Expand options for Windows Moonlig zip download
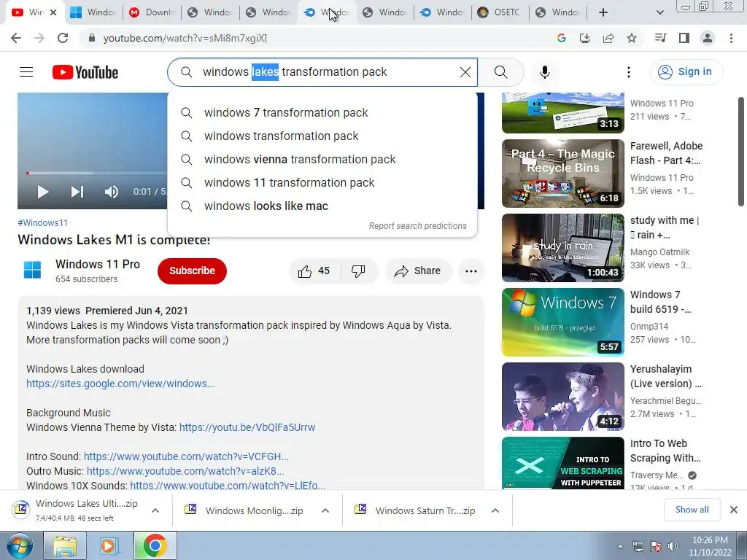The width and height of the screenshot is (747, 560). [x=325, y=510]
